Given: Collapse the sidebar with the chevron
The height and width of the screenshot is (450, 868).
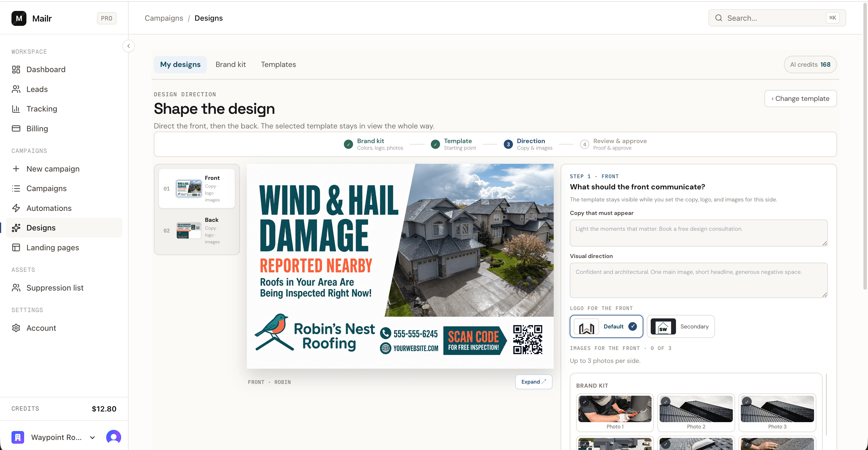Looking at the screenshot, I should click(x=128, y=46).
